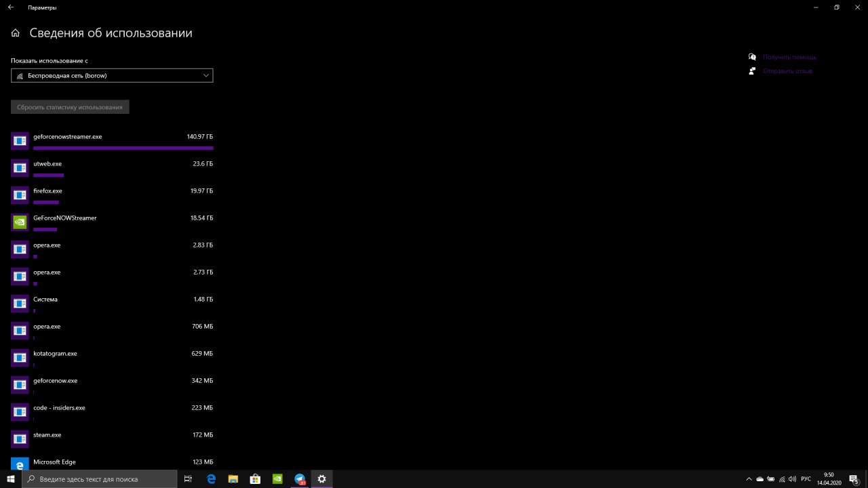Click the icon of opera.exe using 2.83 ГБ

point(20,249)
